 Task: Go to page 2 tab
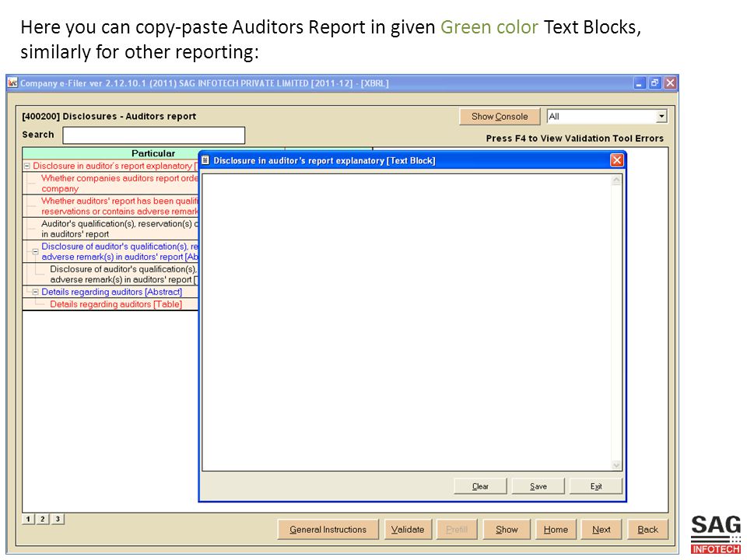pos(43,519)
